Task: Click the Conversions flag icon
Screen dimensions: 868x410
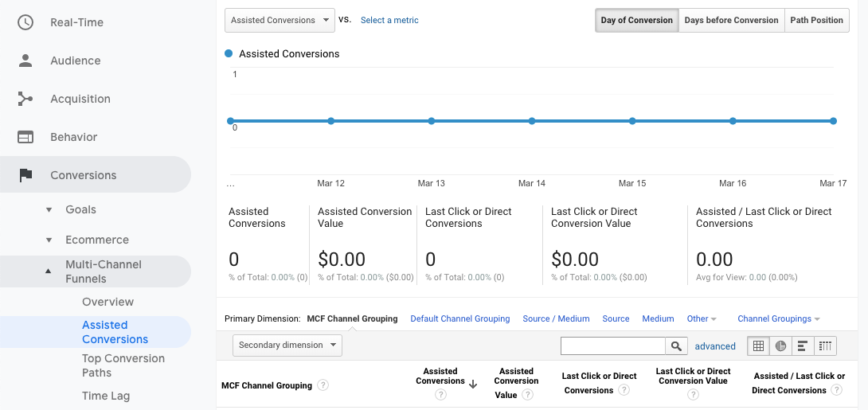Action: (25, 175)
